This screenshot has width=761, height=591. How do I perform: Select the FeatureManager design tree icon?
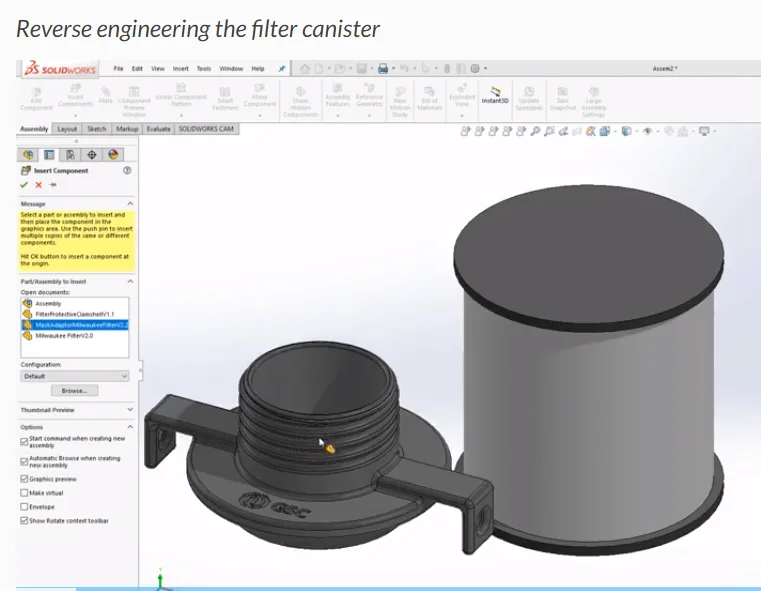pyautogui.click(x=28, y=155)
